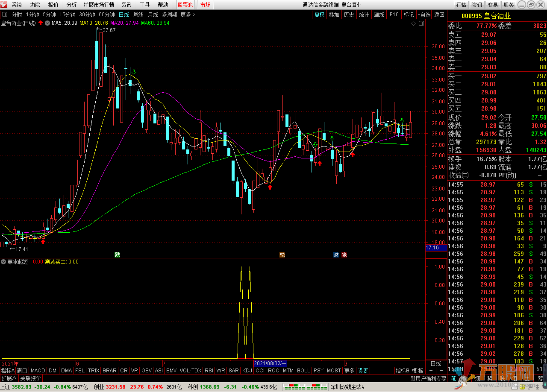Screen dimensions: 547x392
Task: Toggle the right panel icon above the chart
Action: point(421,23)
